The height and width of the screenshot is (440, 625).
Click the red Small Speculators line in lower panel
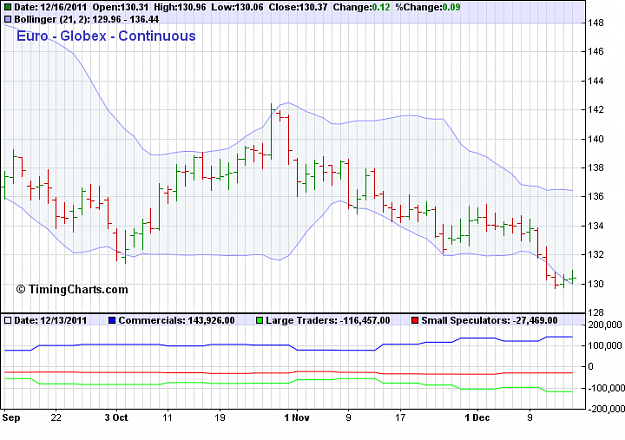coord(287,373)
